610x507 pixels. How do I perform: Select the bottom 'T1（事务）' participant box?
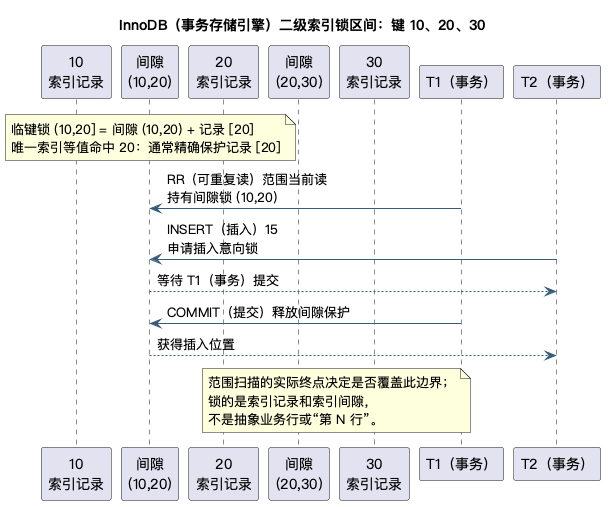pos(461,464)
